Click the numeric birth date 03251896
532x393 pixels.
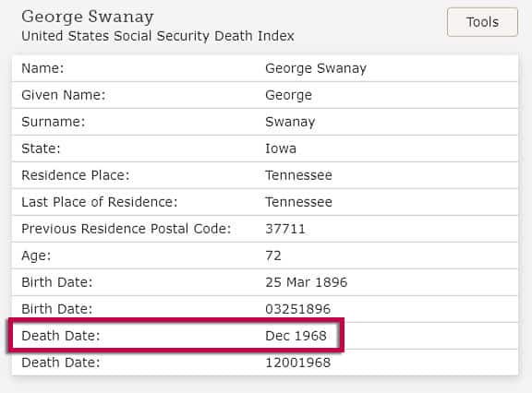coord(298,309)
